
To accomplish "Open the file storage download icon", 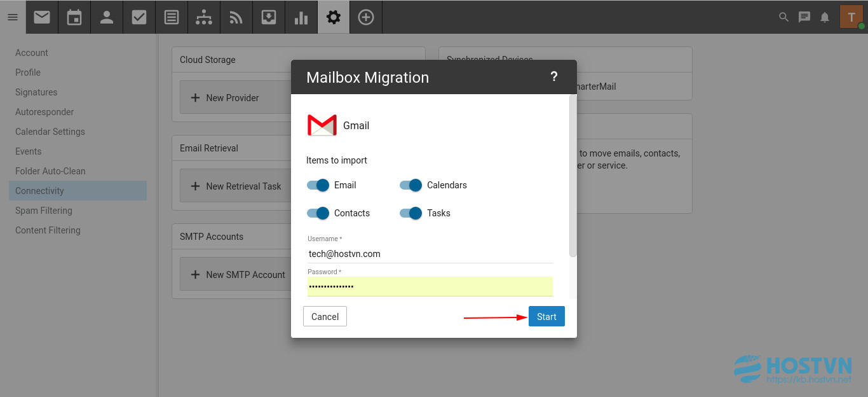I will (x=269, y=17).
